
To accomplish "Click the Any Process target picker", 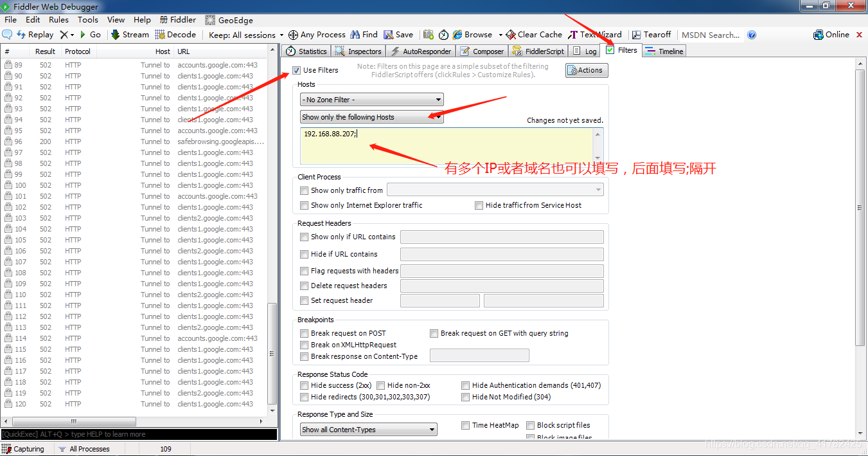I will (317, 35).
